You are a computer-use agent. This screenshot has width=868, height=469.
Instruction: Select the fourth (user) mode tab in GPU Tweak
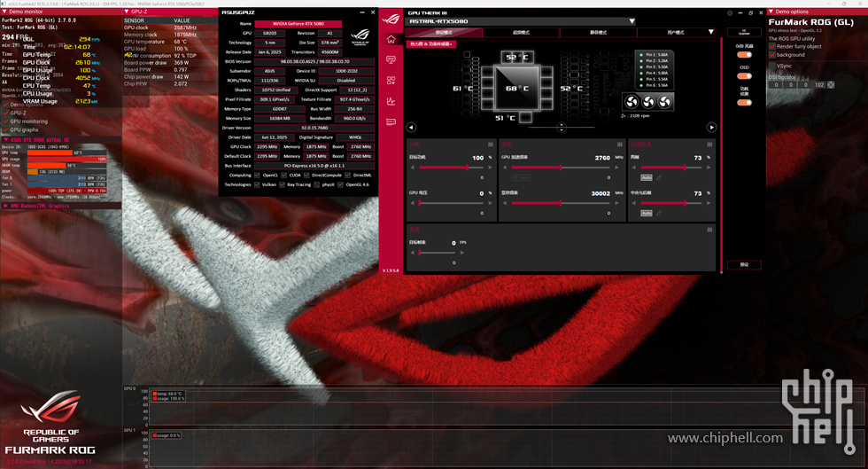coord(676,33)
